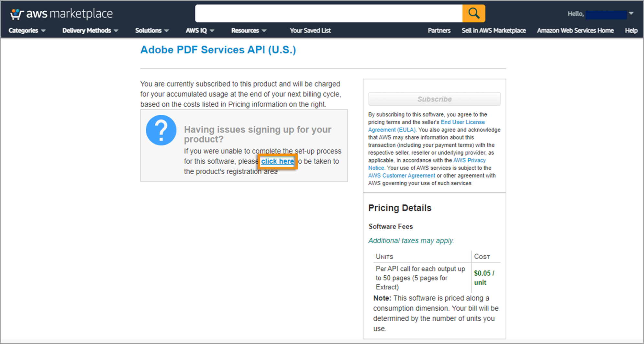The image size is (644, 344).
Task: Click the highlighted click here link
Action: pos(277,161)
